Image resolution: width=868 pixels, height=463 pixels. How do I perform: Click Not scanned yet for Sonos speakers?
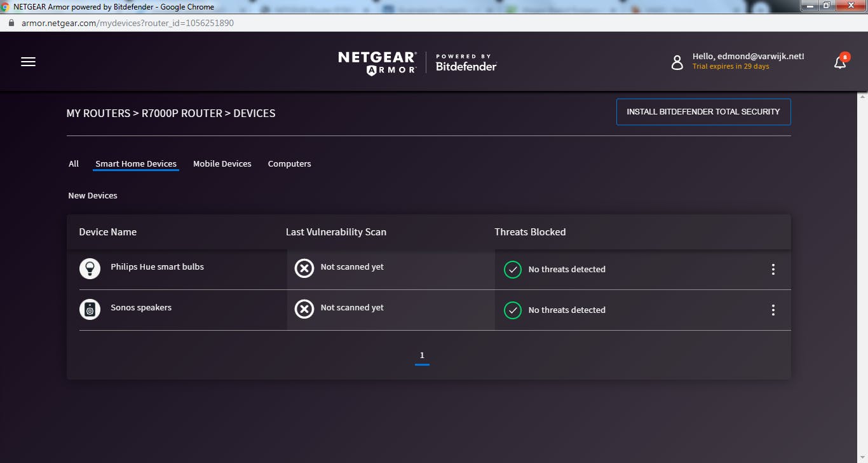[x=352, y=308]
